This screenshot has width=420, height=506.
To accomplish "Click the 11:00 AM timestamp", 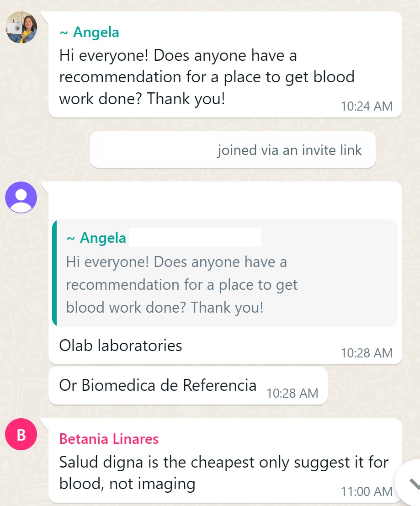I will click(x=367, y=491).
